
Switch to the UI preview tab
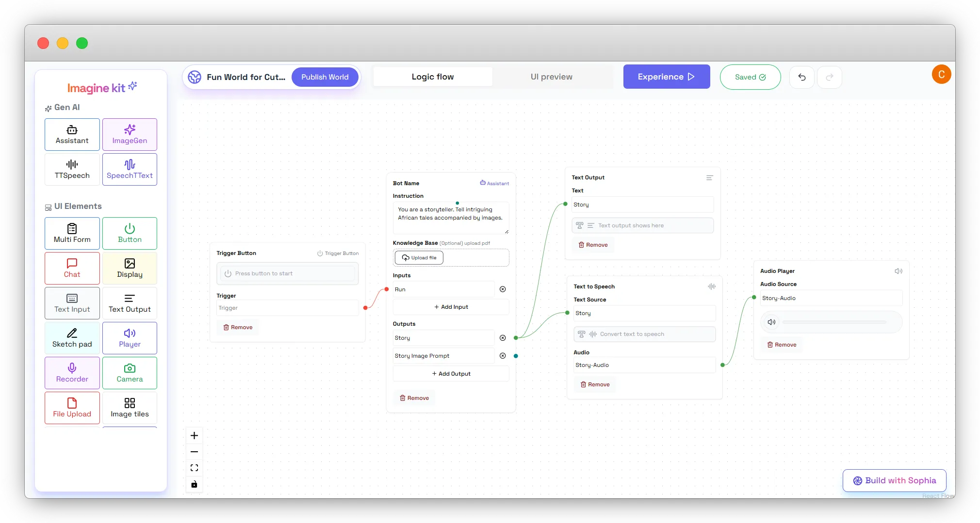[x=551, y=77]
